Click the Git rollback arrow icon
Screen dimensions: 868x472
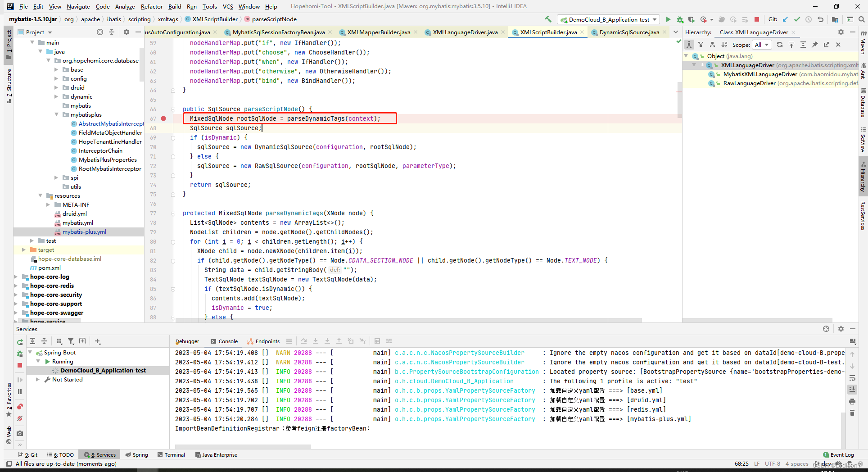tap(820, 19)
